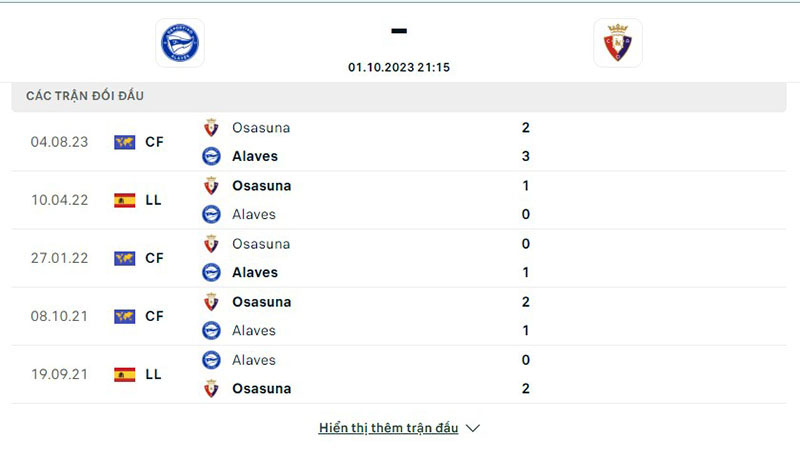Open the 10.04.22 Osasuna team name
The height and width of the screenshot is (460, 800).
[262, 186]
